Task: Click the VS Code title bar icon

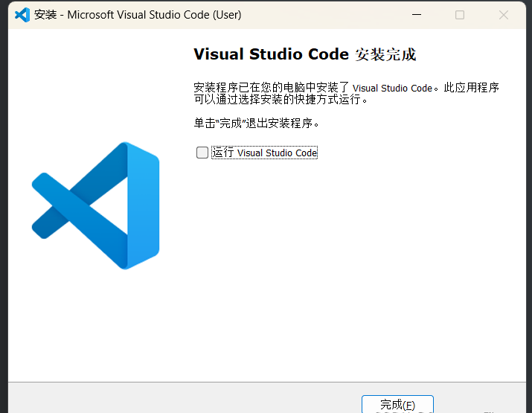Action: click(22, 15)
